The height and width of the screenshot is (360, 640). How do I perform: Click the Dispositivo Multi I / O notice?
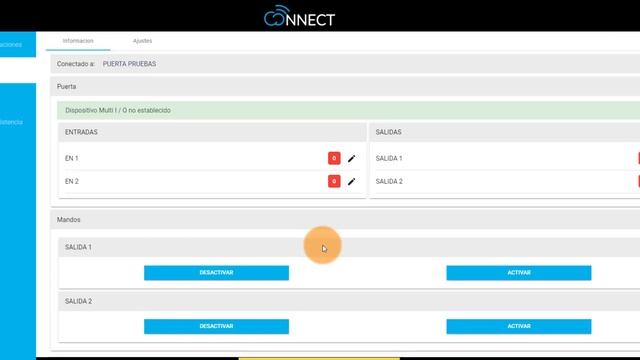[349, 110]
